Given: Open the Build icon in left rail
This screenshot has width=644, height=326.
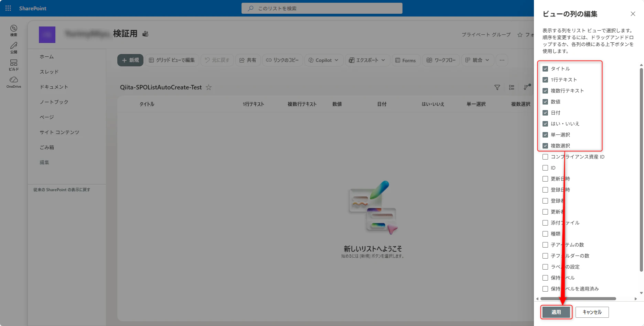Looking at the screenshot, I should point(14,65).
